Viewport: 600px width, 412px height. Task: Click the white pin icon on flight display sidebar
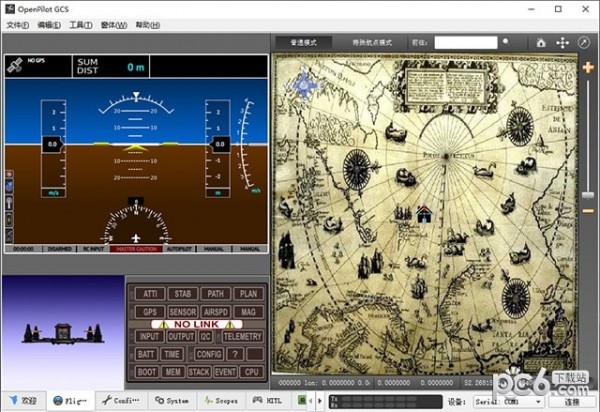[x=9, y=202]
